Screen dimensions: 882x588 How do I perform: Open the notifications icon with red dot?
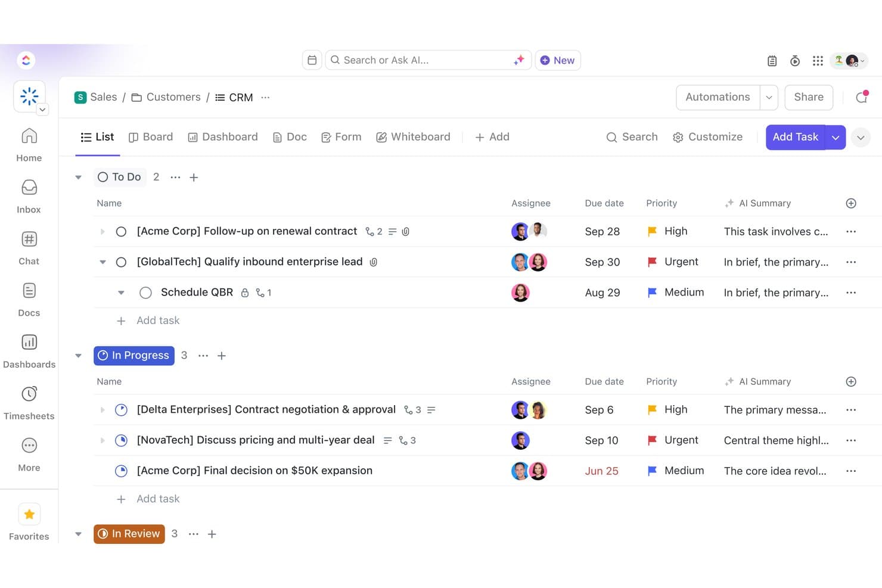click(861, 97)
